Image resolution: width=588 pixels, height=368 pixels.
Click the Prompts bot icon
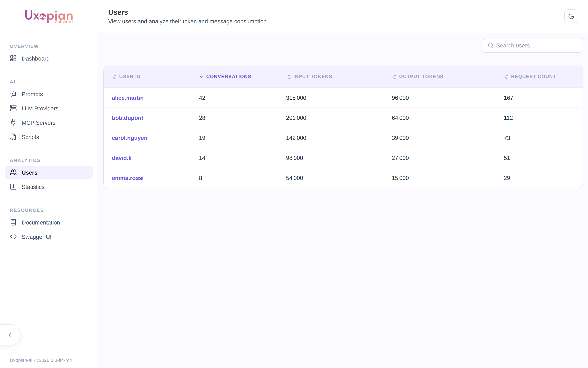(x=13, y=94)
